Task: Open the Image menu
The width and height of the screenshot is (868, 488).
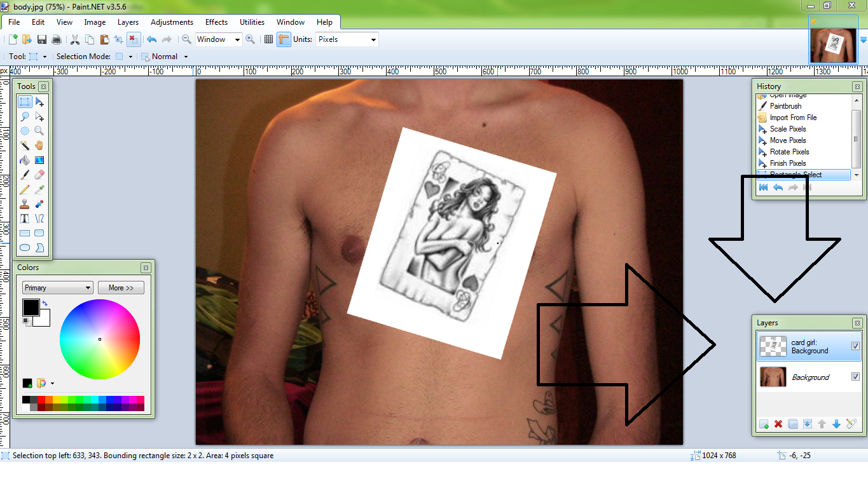Action: pyautogui.click(x=95, y=22)
